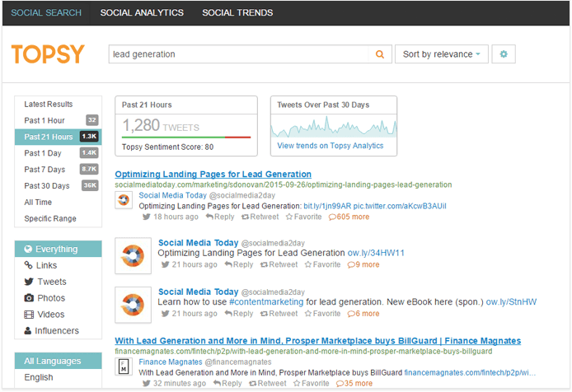Viewport: 572px width, 392px height.
Task: Click the Twitter bird by 18 hours ago
Action: [x=146, y=217]
